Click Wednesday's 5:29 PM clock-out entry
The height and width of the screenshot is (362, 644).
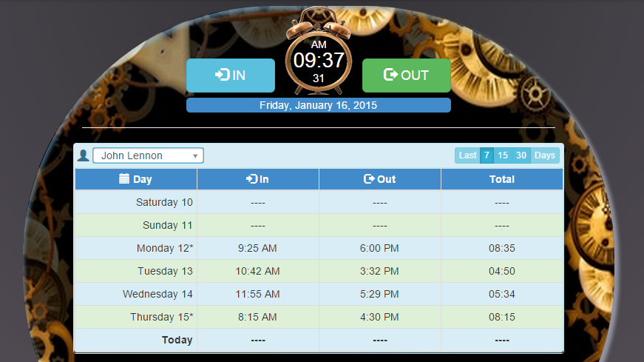tap(379, 294)
